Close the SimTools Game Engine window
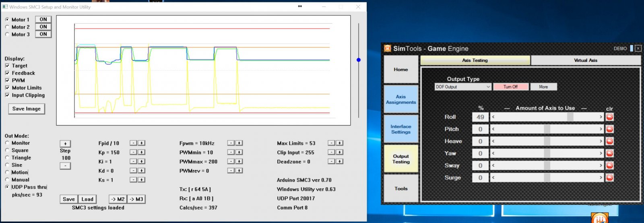 (x=638, y=48)
